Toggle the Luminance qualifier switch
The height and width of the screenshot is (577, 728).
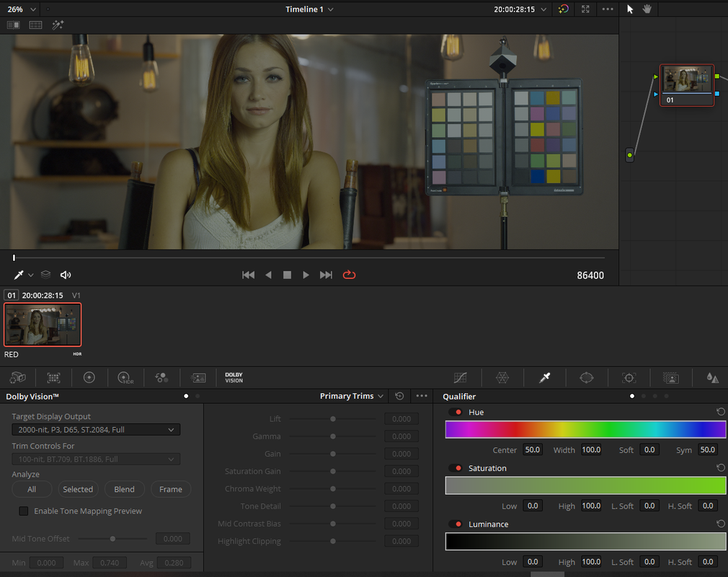[456, 524]
